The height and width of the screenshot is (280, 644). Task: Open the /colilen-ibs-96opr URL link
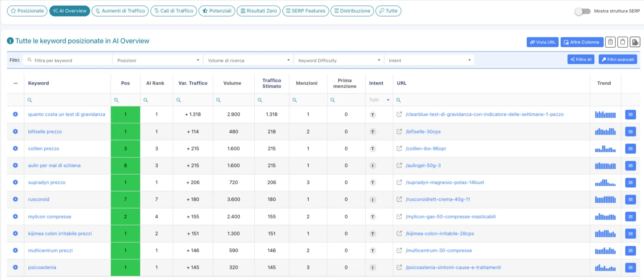point(426,148)
